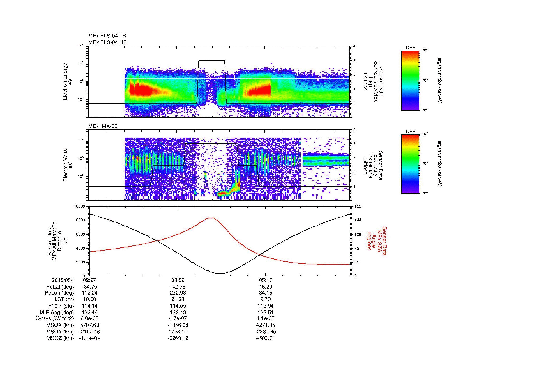The image size is (555, 392).
Task: Click the 'MEx IMA-00' panel title
Action: (103, 126)
